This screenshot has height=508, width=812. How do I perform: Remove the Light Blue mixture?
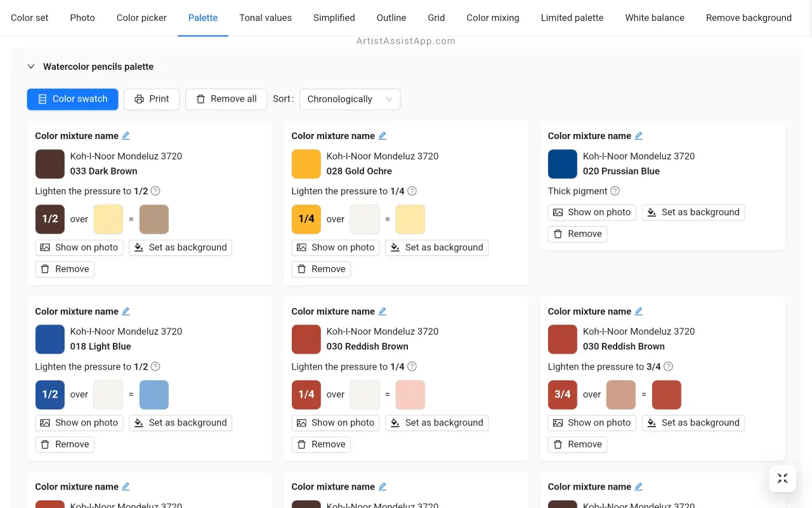65,444
